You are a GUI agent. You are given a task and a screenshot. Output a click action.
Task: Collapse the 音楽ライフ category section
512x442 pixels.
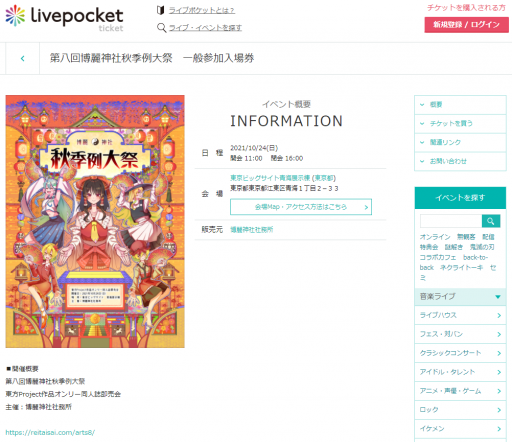pyautogui.click(x=460, y=297)
